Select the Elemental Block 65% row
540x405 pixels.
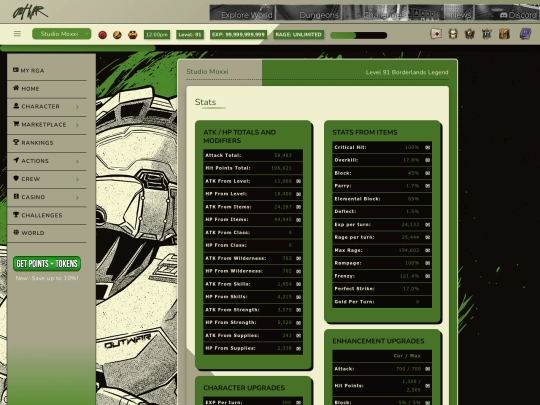(x=382, y=199)
